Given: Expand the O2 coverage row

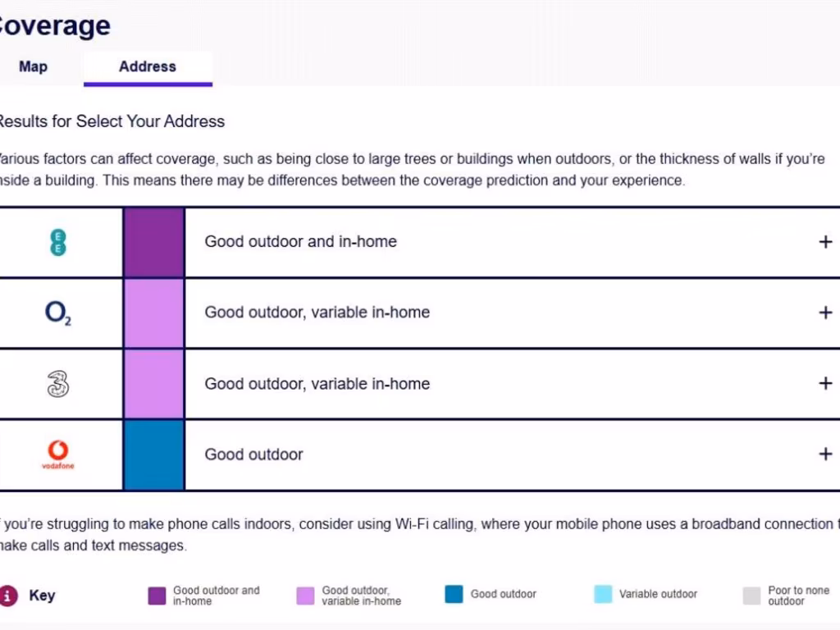Looking at the screenshot, I should (x=825, y=313).
